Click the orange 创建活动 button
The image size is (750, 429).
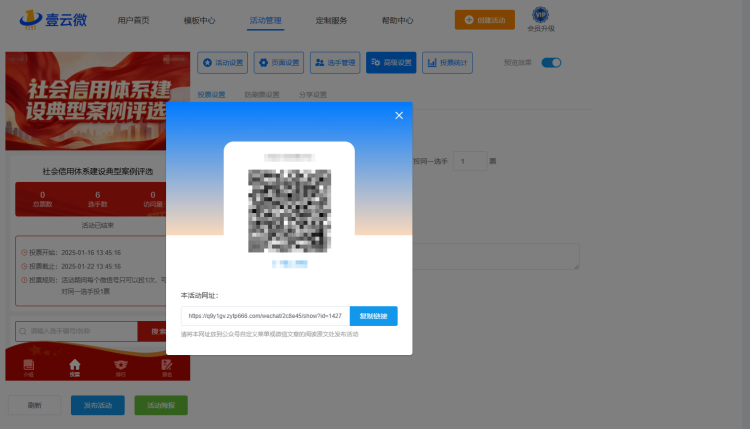click(x=485, y=20)
